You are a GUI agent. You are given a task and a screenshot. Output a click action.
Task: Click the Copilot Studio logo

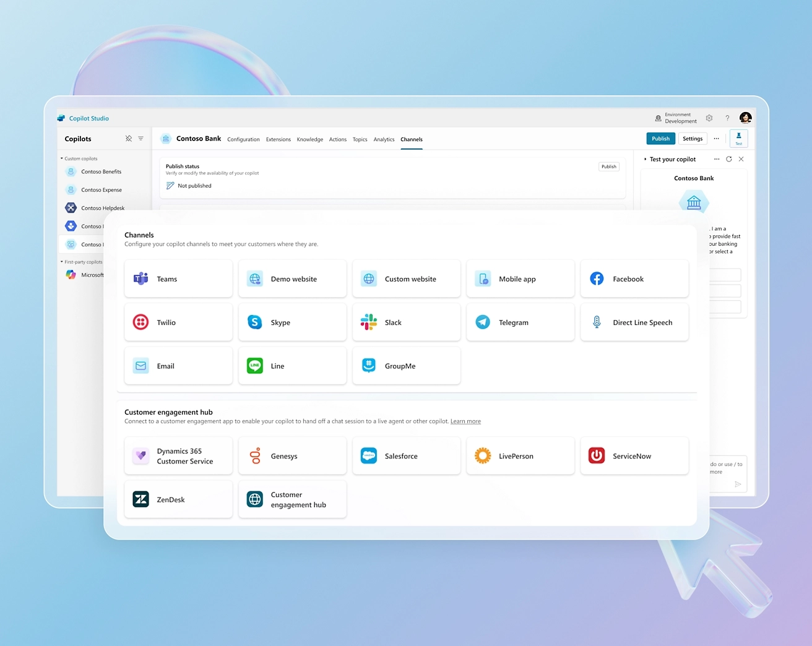[x=61, y=118]
